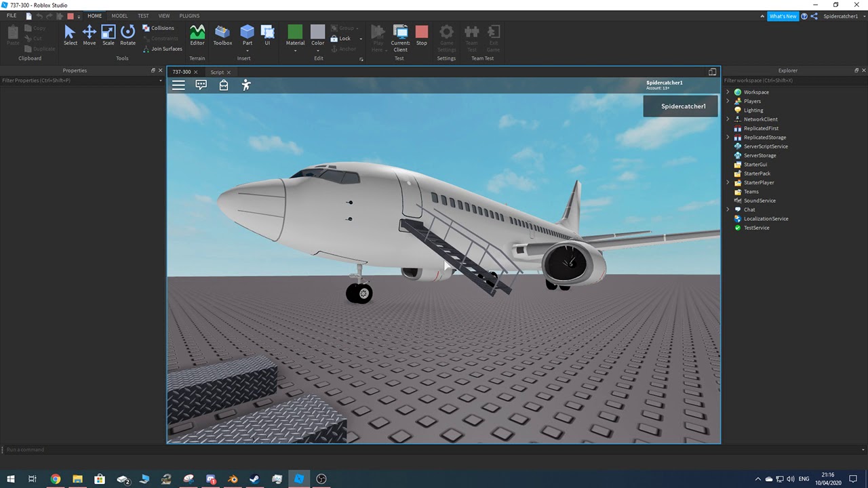This screenshot has height=488, width=868.
Task: Open Chrome from the taskbar
Action: 55,479
